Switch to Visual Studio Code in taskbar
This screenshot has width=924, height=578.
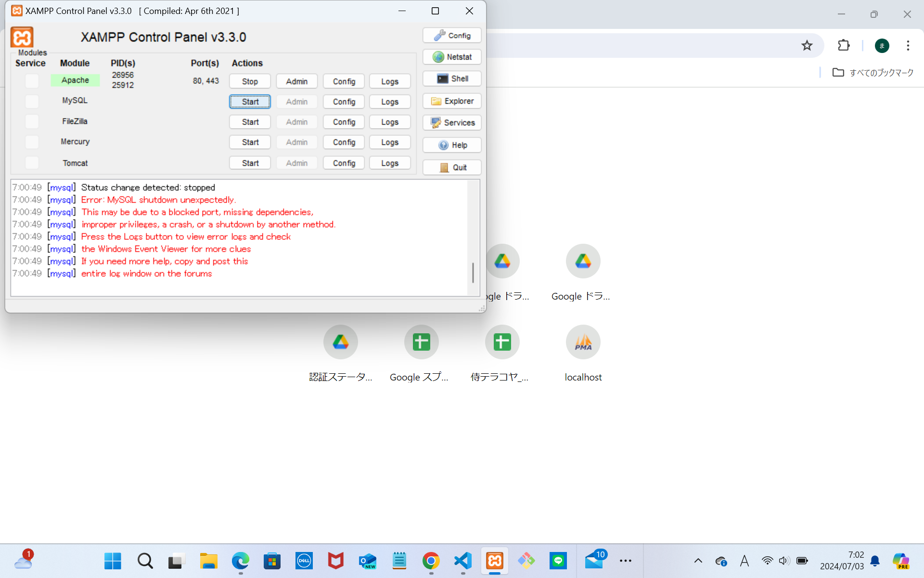(x=462, y=561)
